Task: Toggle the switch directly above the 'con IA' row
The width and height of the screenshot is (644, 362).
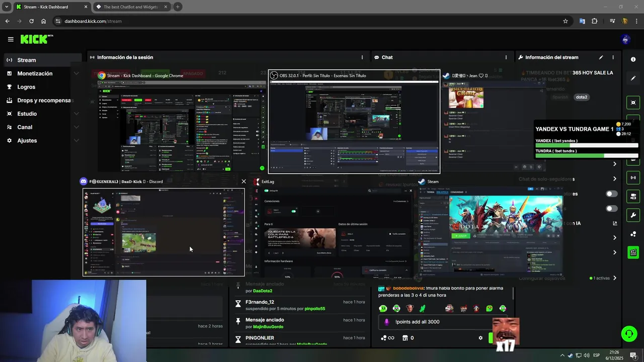Action: [x=612, y=208]
